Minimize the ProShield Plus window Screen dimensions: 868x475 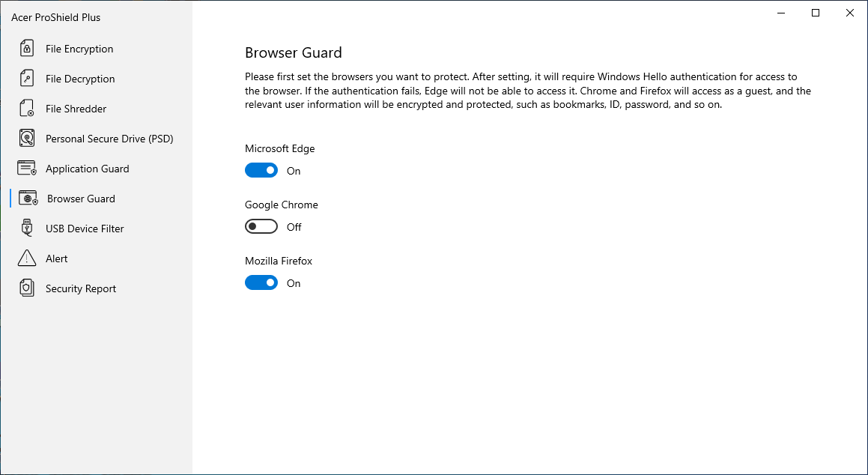(x=780, y=13)
